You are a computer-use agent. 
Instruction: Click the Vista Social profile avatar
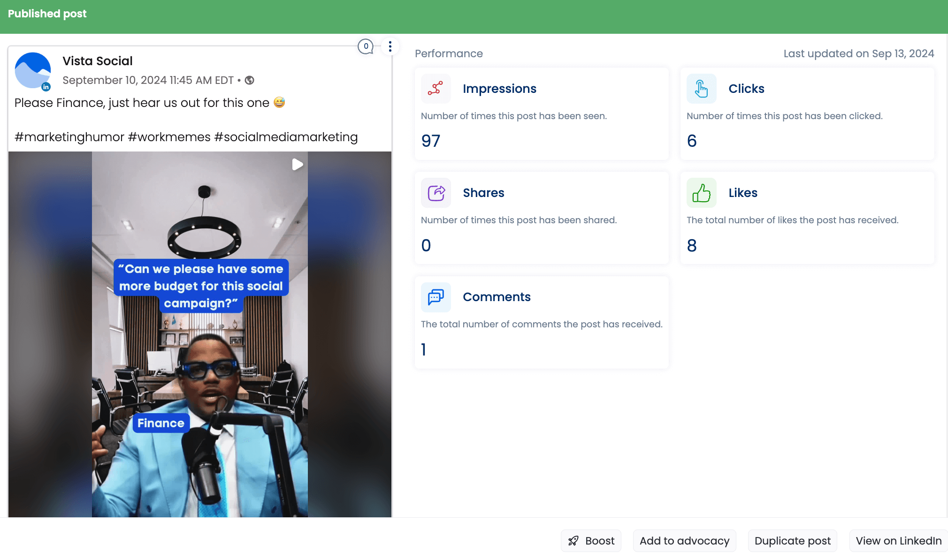(x=33, y=70)
